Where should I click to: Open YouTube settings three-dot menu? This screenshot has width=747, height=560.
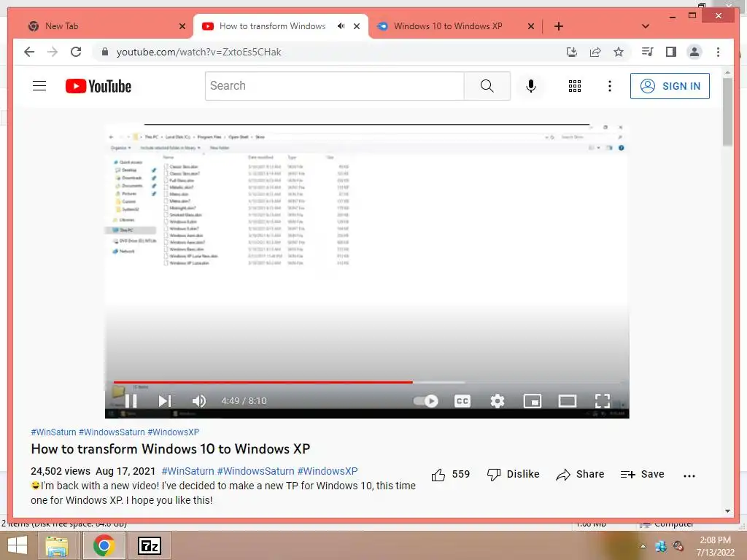(x=609, y=86)
